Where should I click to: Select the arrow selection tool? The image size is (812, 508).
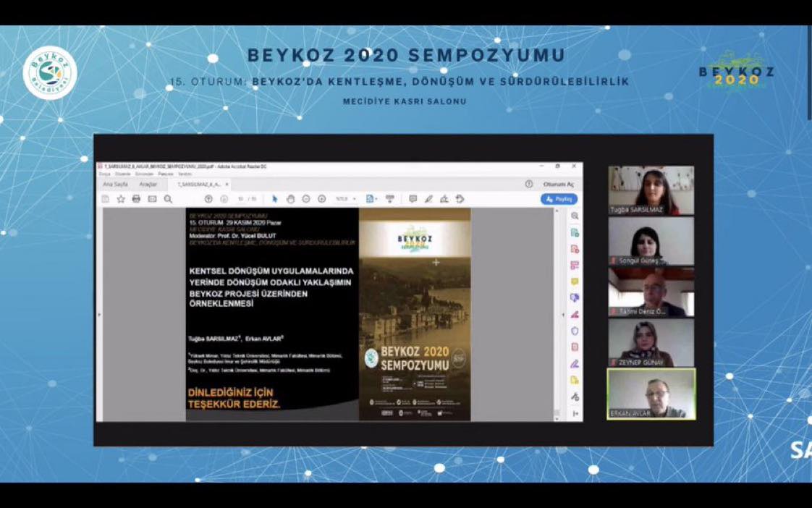275,199
